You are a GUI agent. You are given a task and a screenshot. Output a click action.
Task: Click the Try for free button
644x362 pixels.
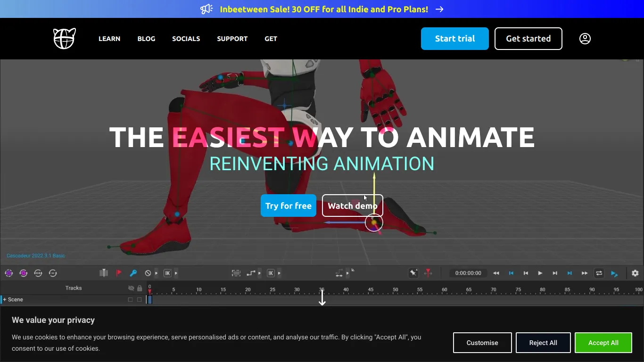pos(289,206)
